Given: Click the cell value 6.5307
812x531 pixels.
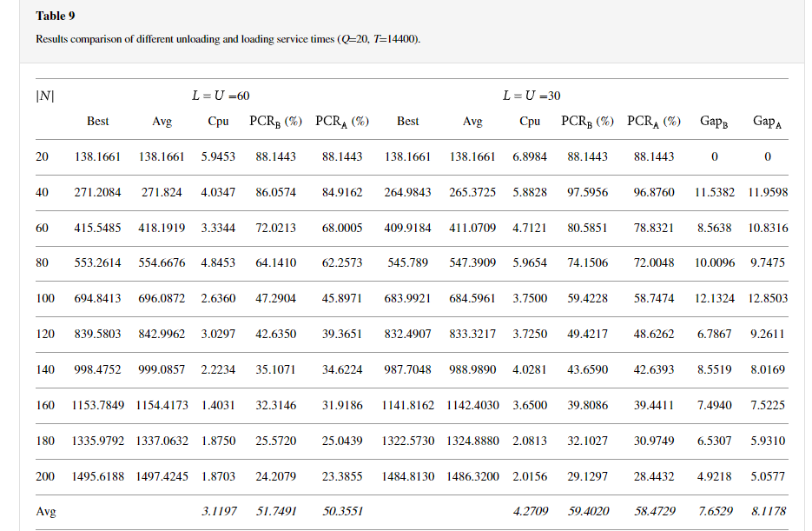Looking at the screenshot, I should [x=714, y=441].
